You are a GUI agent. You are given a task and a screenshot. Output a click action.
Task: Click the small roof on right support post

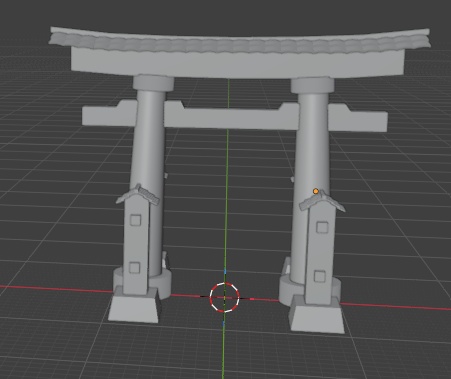322,201
